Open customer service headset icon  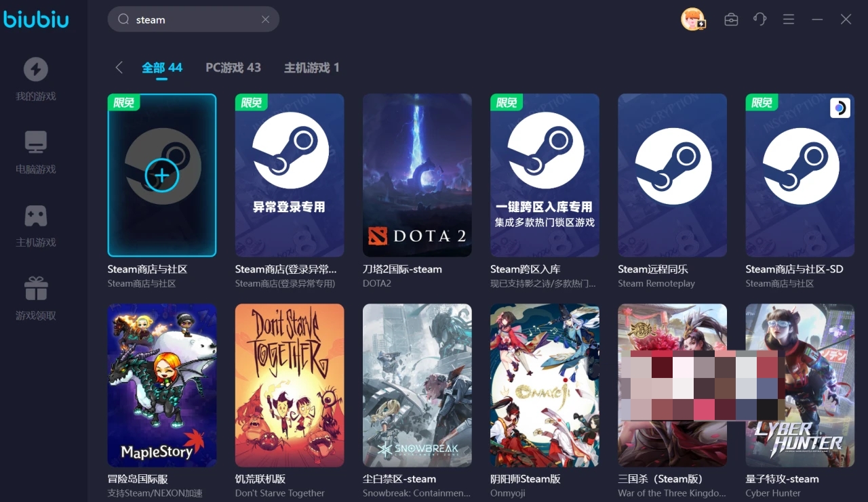coord(759,20)
